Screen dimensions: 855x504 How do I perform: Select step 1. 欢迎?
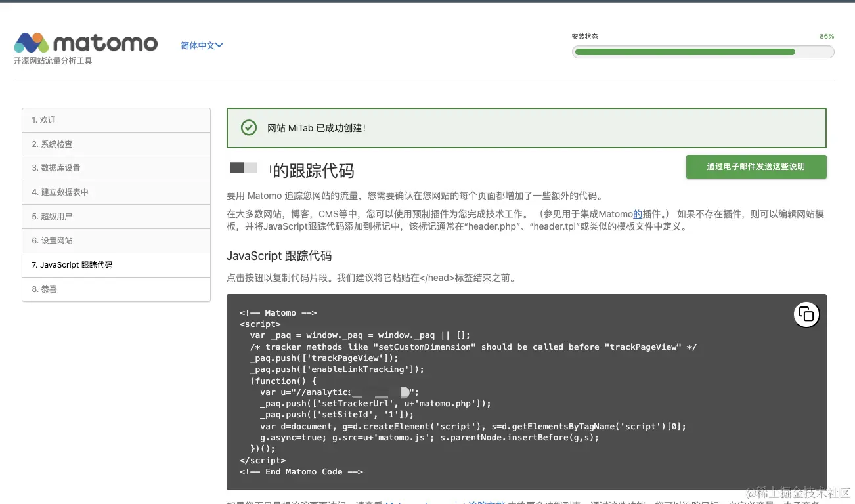[116, 120]
